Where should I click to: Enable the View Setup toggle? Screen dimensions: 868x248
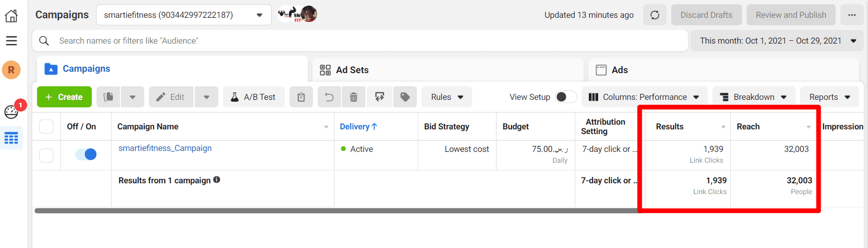click(x=565, y=97)
